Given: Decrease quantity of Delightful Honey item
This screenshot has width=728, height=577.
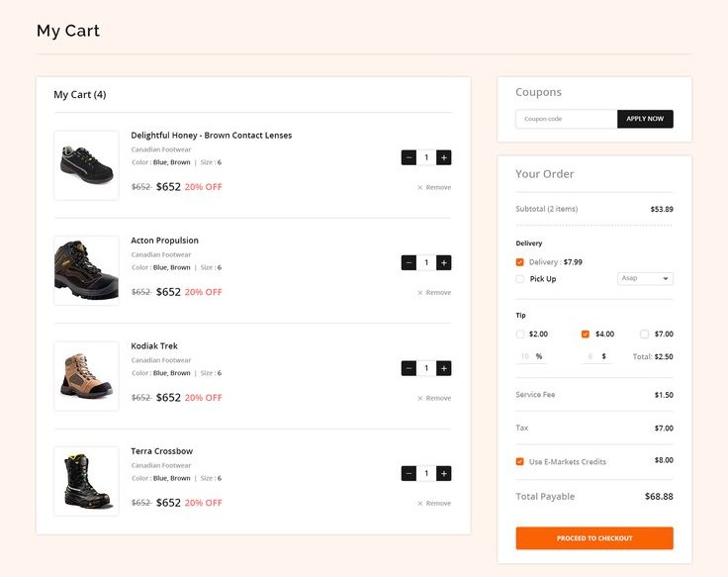Looking at the screenshot, I should [x=409, y=157].
